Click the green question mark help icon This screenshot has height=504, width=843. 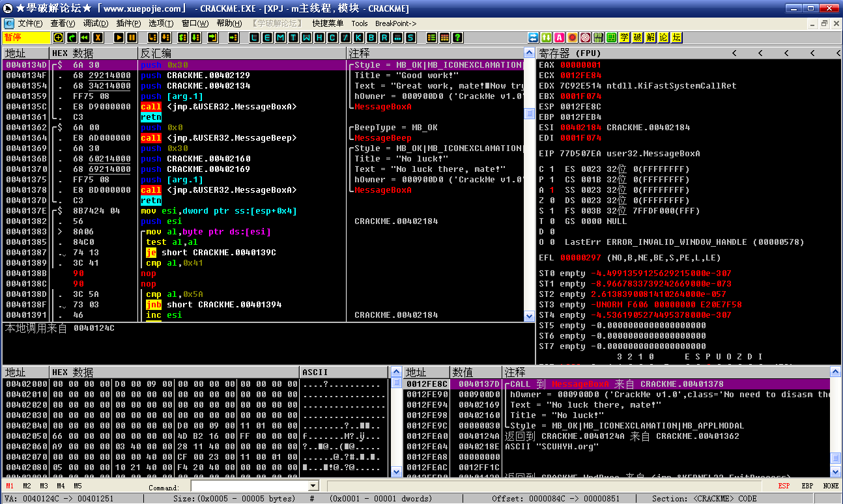[458, 38]
